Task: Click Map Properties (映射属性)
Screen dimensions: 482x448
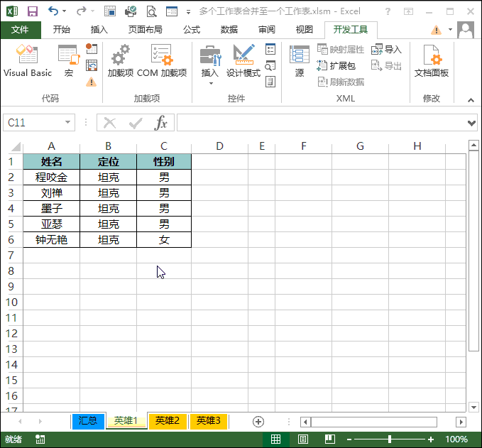Action: coord(341,49)
